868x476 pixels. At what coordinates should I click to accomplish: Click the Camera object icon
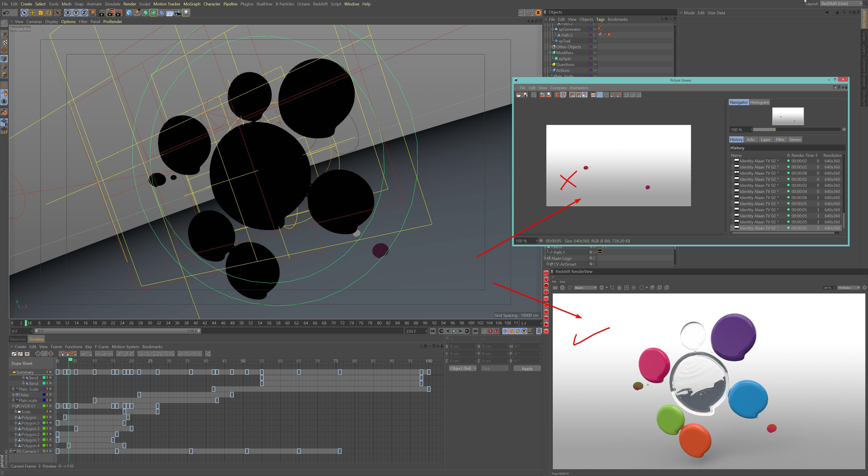pos(178,13)
